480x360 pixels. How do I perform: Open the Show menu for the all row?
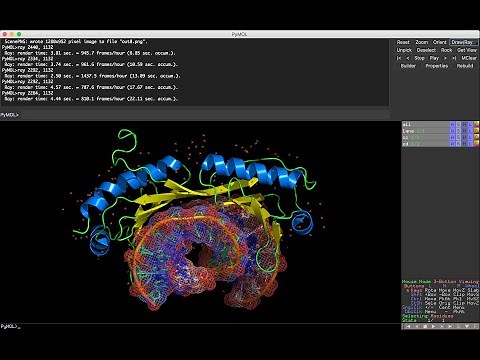tap(458, 124)
